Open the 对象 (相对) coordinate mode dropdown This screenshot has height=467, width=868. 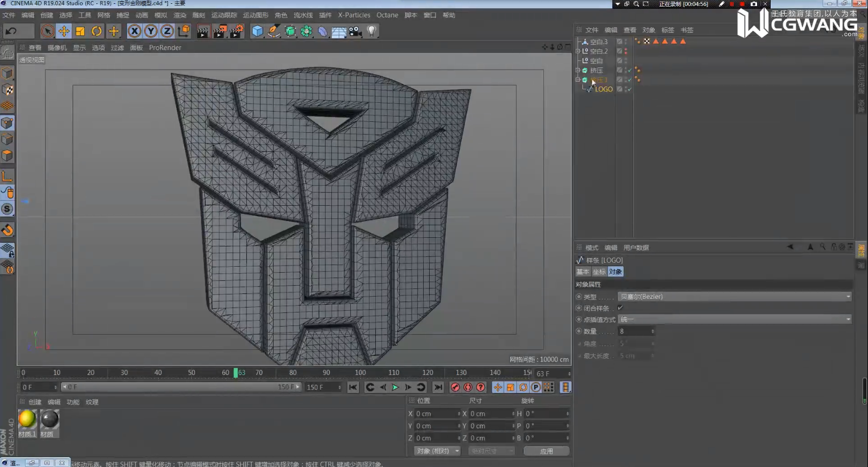click(437, 451)
